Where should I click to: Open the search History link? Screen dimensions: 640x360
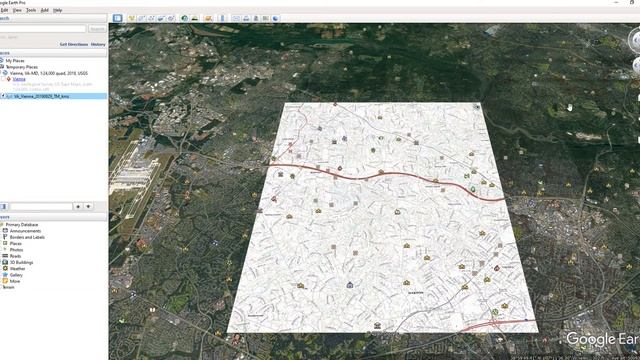pos(98,44)
